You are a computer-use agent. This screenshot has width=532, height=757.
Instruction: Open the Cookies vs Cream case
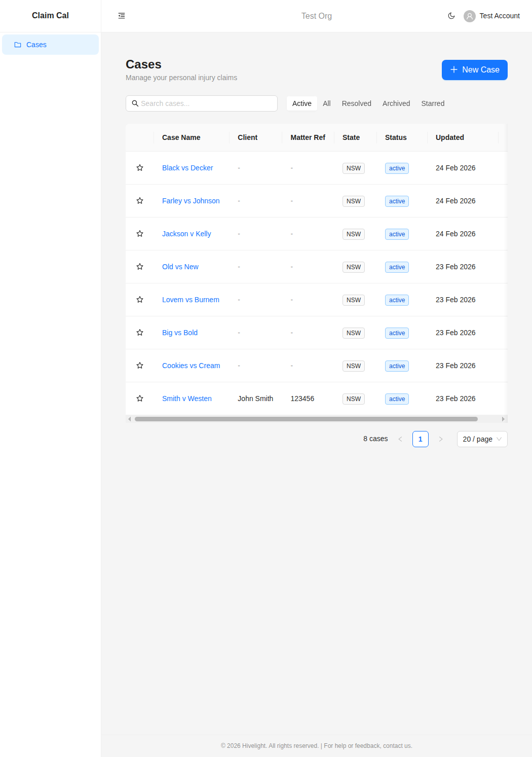pyautogui.click(x=191, y=365)
